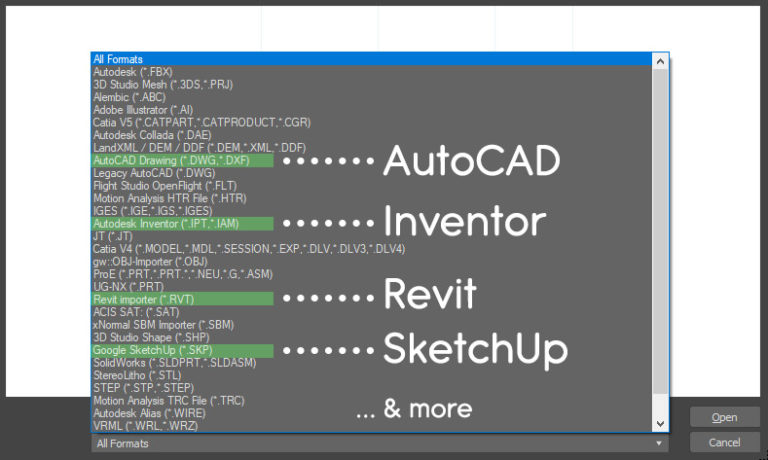Click the scrollbar up arrow in format list
Image resolution: width=768 pixels, height=460 pixels.
[660, 61]
